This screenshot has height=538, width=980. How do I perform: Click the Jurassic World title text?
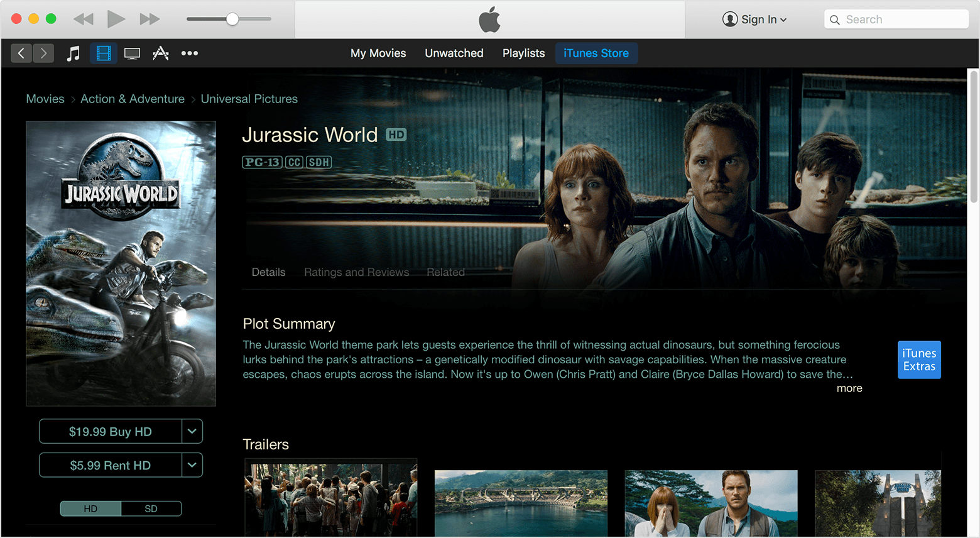tap(310, 135)
